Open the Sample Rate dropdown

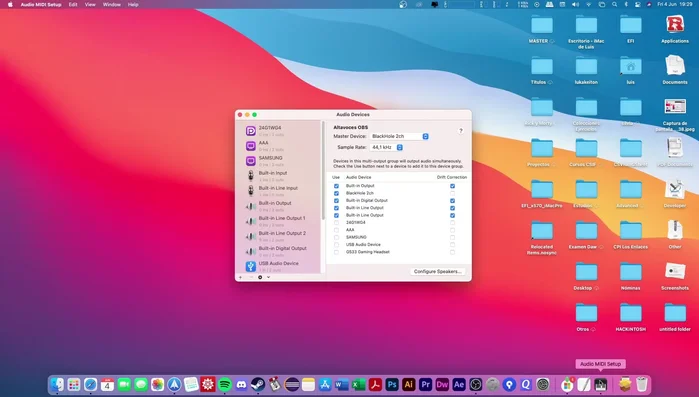387,147
